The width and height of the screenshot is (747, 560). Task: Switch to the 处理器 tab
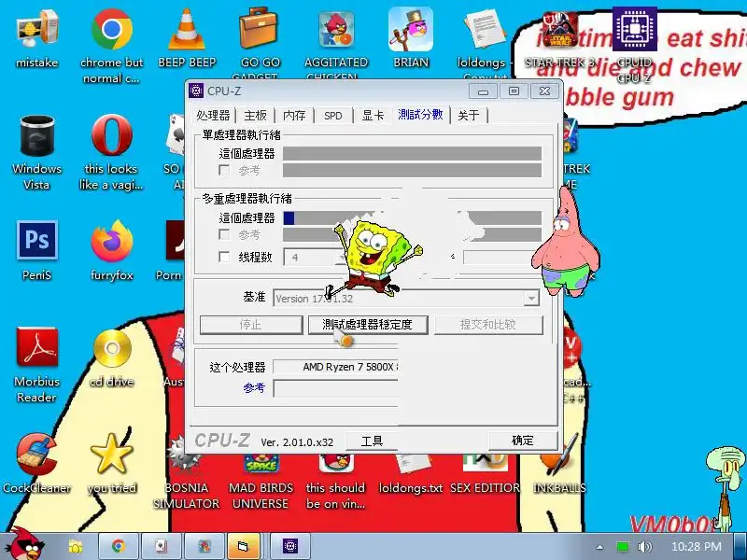(x=214, y=115)
